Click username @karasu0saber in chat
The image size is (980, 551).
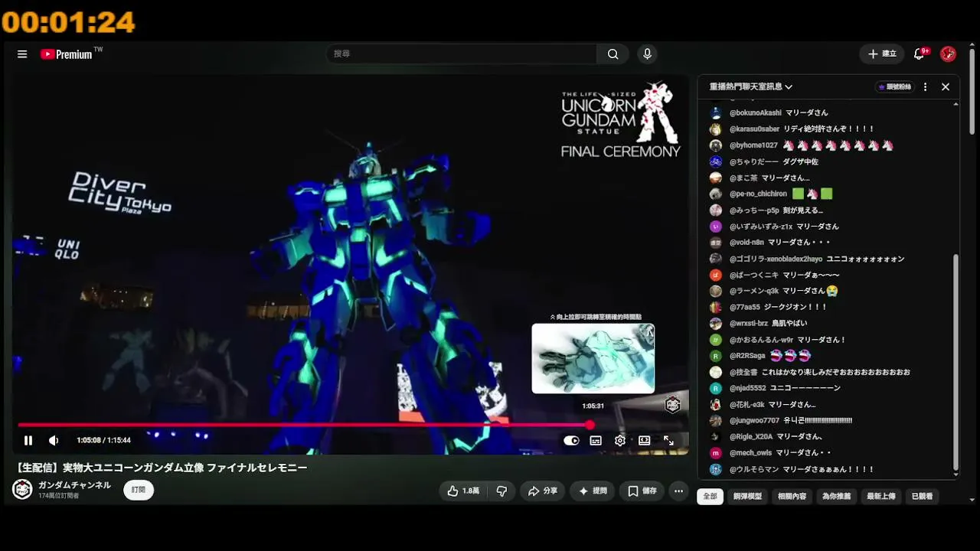754,129
